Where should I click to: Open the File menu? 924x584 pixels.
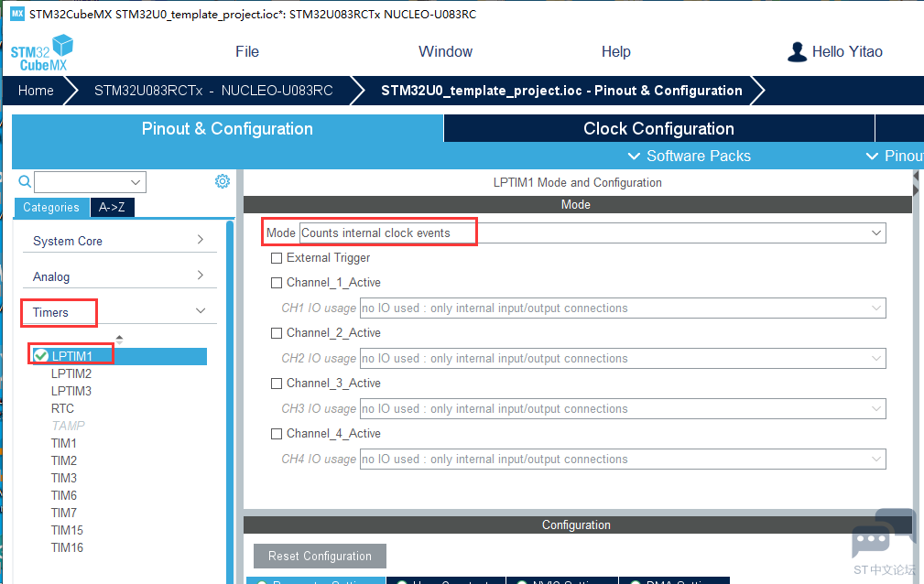pyautogui.click(x=247, y=52)
